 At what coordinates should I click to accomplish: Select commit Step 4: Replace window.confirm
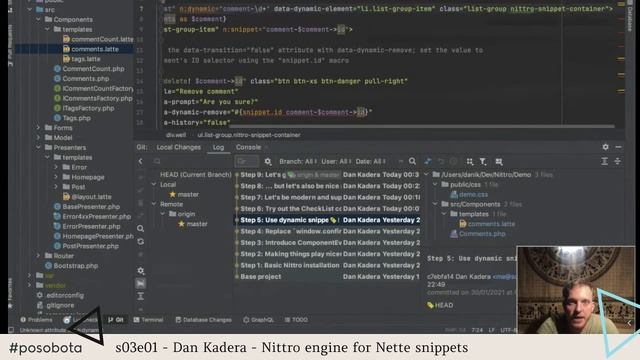click(x=327, y=231)
